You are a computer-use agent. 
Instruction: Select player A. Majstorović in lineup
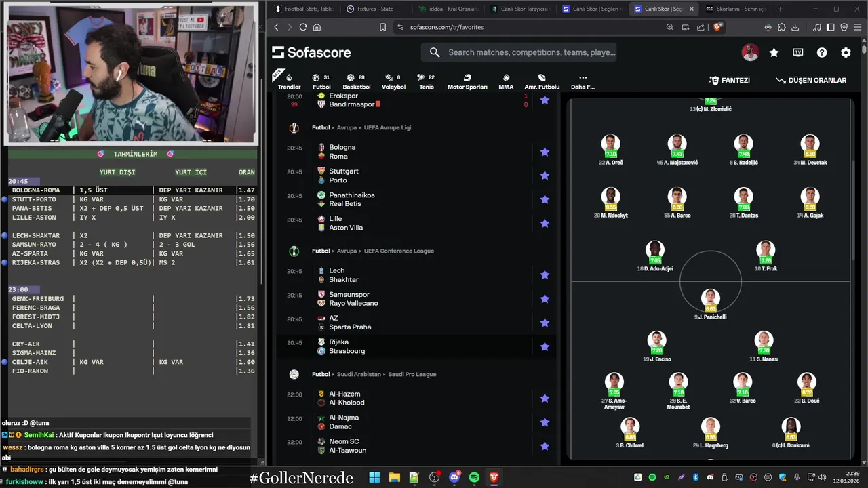(x=676, y=150)
